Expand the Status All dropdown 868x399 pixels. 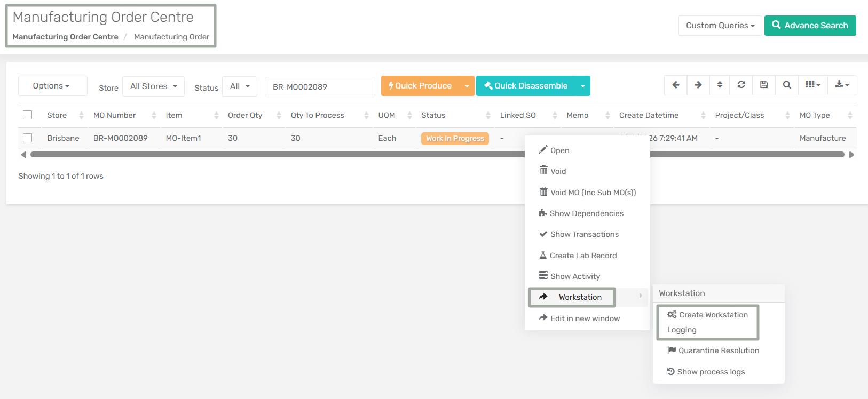coord(239,86)
